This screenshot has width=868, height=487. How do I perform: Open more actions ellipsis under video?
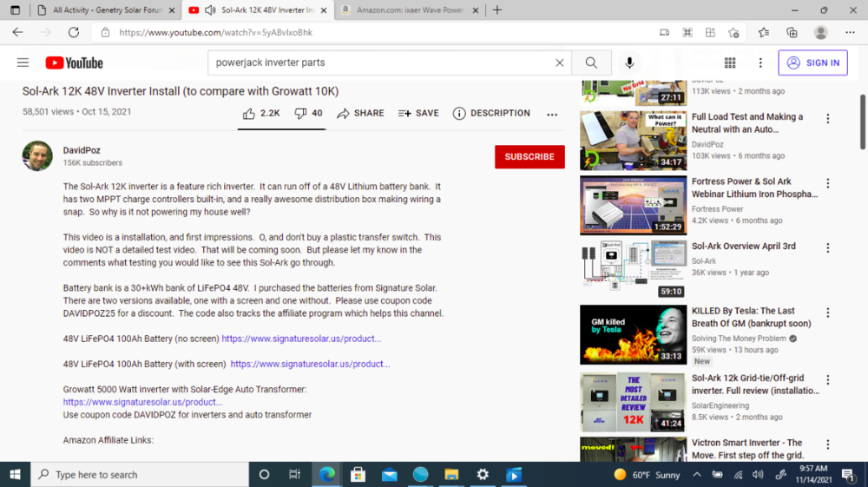point(552,115)
